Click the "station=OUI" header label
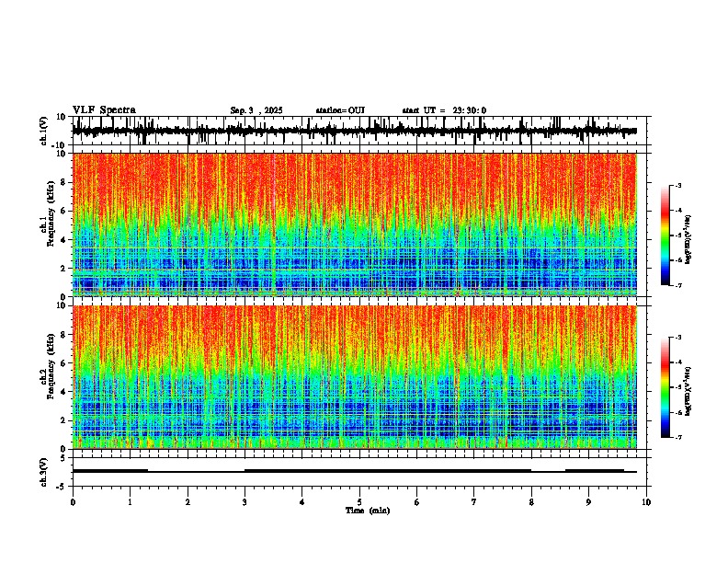This screenshot has height=563, width=728. (x=340, y=110)
